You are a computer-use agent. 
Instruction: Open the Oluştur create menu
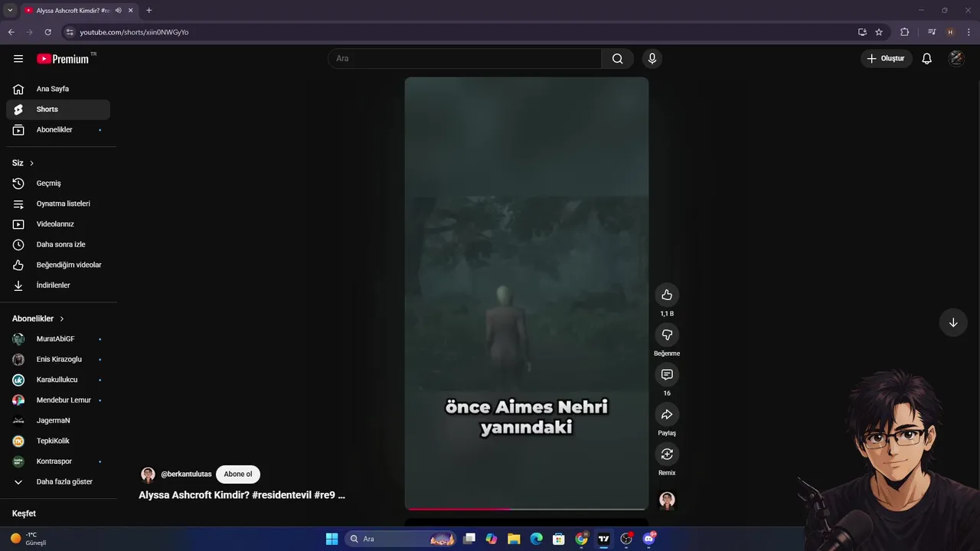pyautogui.click(x=887, y=59)
